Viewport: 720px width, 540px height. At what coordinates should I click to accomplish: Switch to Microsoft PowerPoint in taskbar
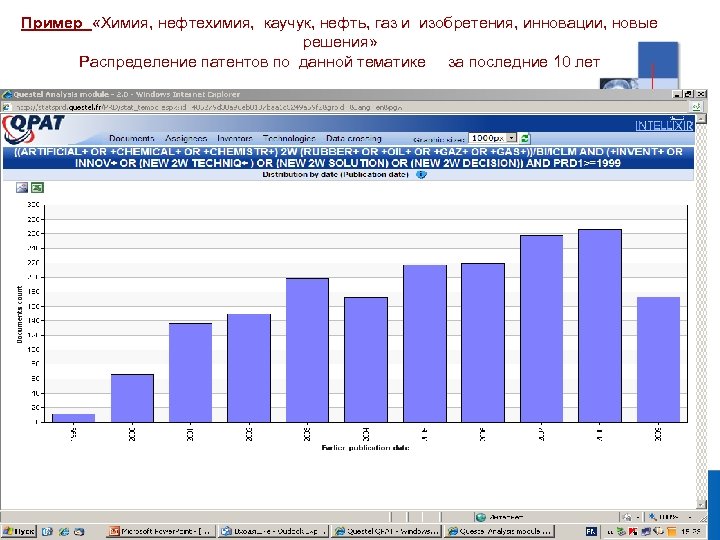(x=161, y=531)
